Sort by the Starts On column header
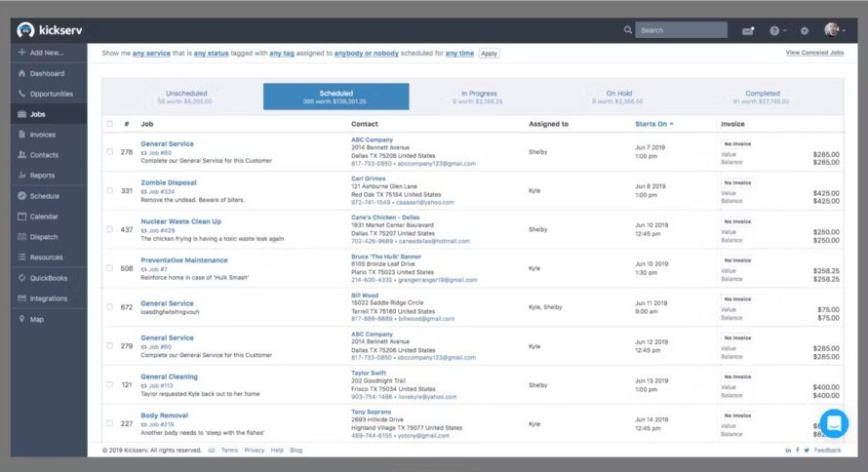The width and height of the screenshot is (868, 472). [651, 124]
